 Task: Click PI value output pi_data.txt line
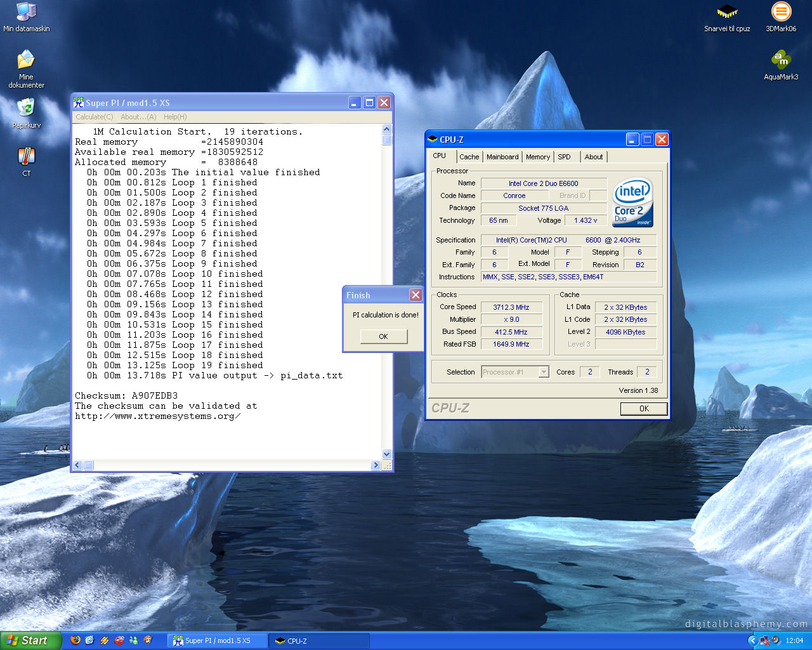(x=215, y=375)
